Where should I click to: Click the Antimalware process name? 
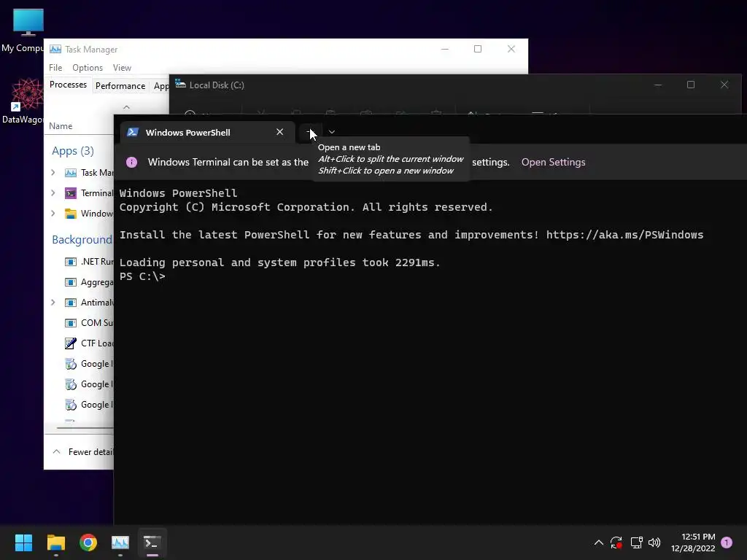97,303
